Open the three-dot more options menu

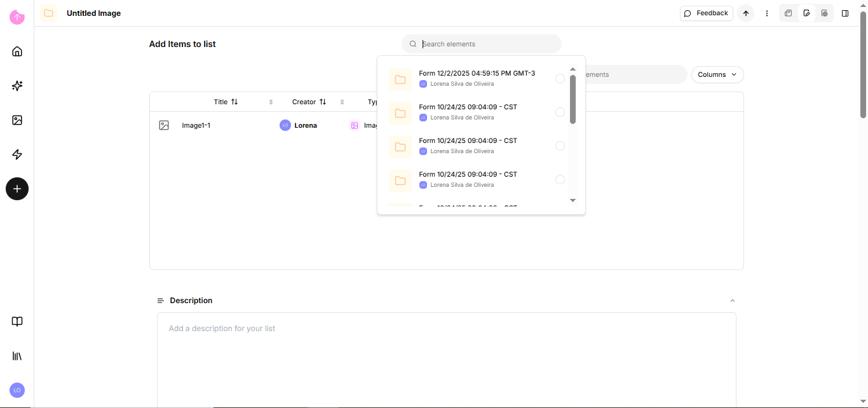pyautogui.click(x=767, y=13)
